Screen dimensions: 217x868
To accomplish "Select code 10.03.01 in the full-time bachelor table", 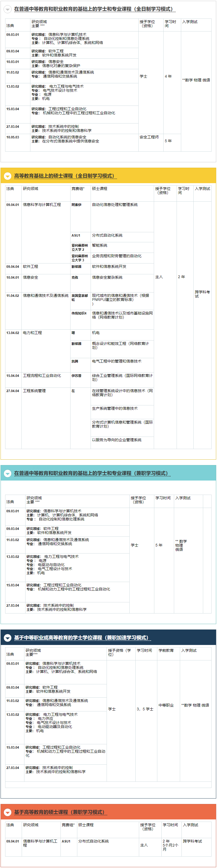I will click(x=13, y=62).
